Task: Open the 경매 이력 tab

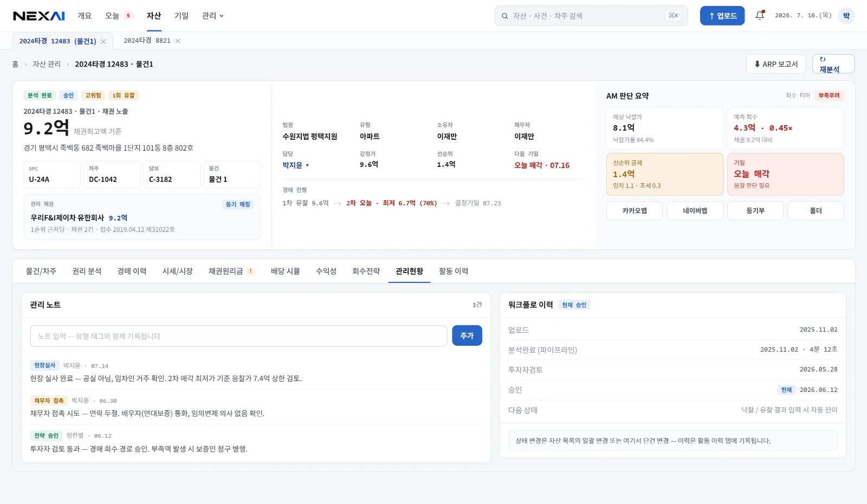Action: (x=132, y=271)
